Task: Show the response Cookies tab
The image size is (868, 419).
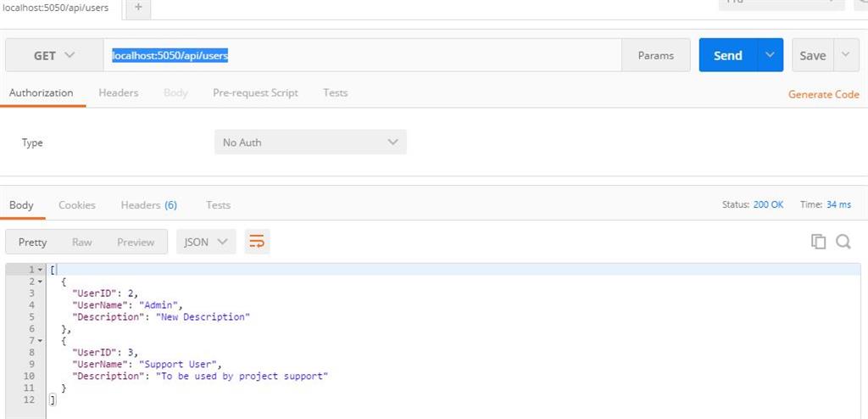Action: tap(76, 204)
